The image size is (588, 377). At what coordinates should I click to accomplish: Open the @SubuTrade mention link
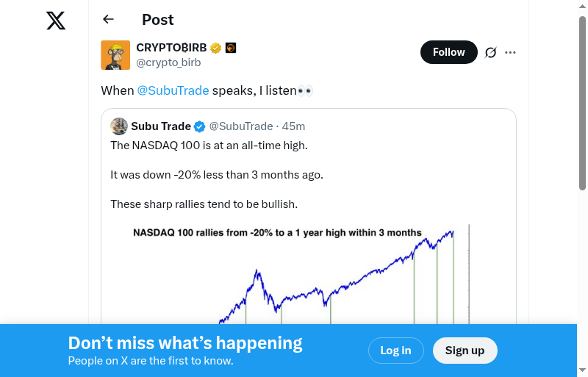tap(173, 90)
